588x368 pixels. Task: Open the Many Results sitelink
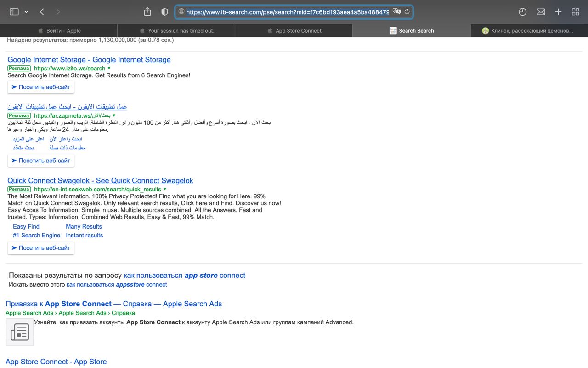click(84, 226)
